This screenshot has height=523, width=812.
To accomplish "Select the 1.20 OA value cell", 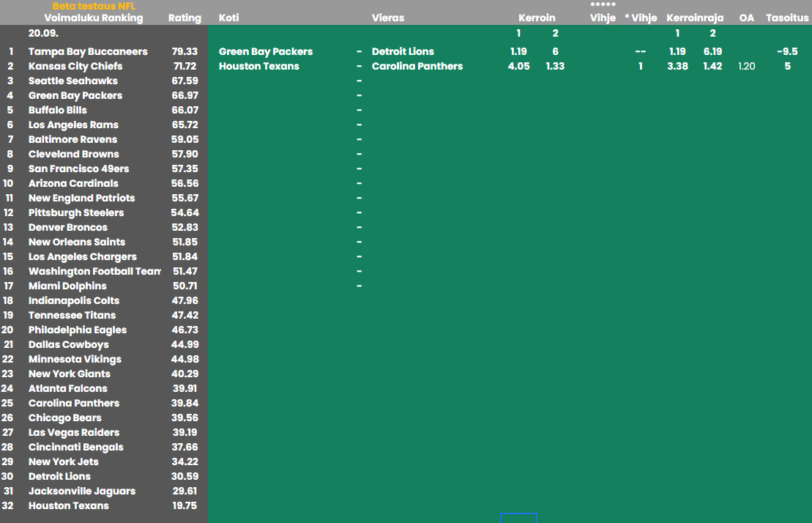I will click(x=746, y=66).
